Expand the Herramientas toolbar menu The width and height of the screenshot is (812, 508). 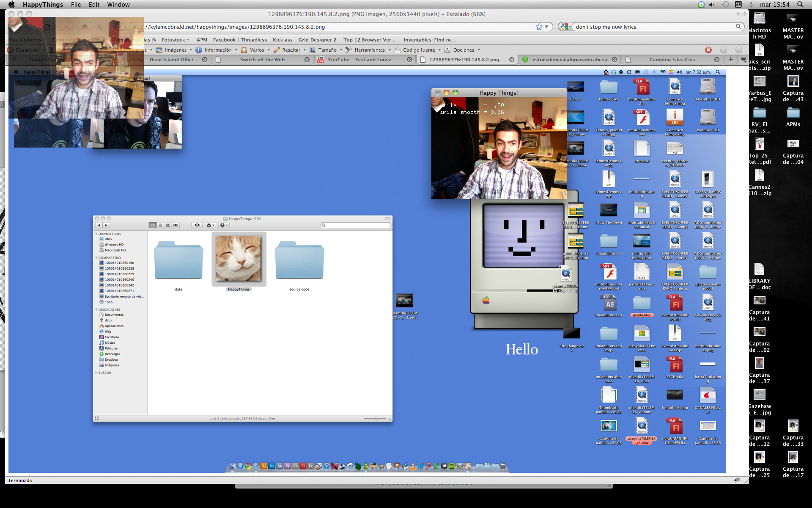[x=369, y=50]
